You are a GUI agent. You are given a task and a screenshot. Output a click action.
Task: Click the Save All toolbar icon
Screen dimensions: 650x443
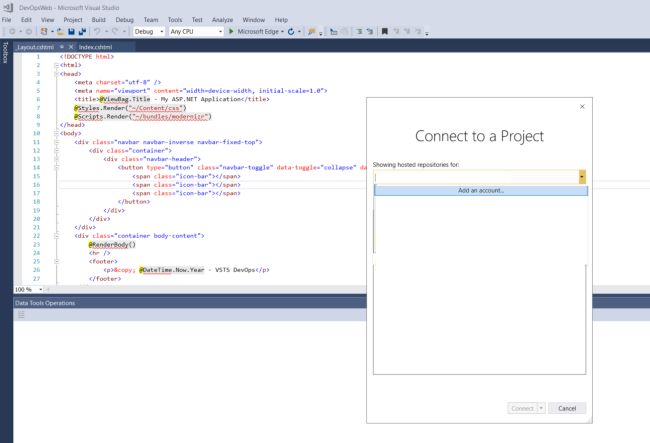tap(83, 32)
